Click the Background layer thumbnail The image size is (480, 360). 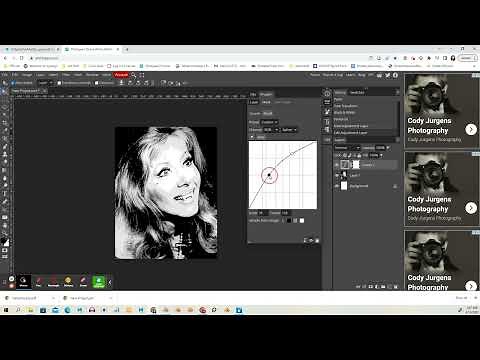click(344, 186)
